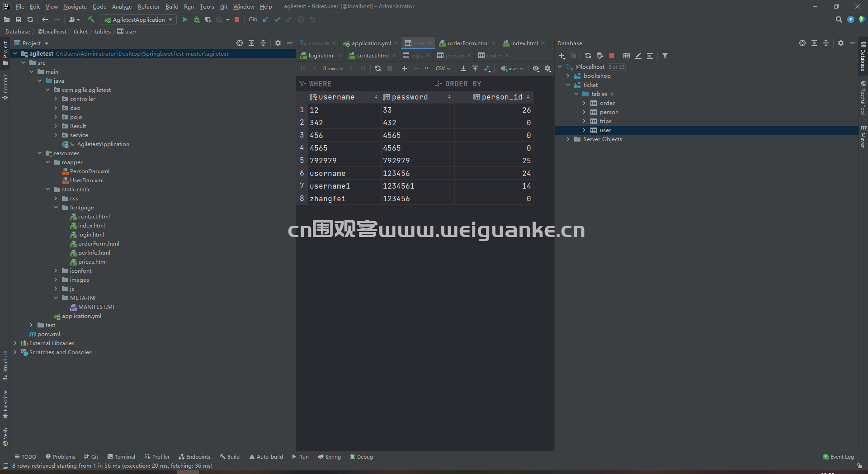The width and height of the screenshot is (868, 474).
Task: Select the zhangfei username cell
Action: click(344, 199)
